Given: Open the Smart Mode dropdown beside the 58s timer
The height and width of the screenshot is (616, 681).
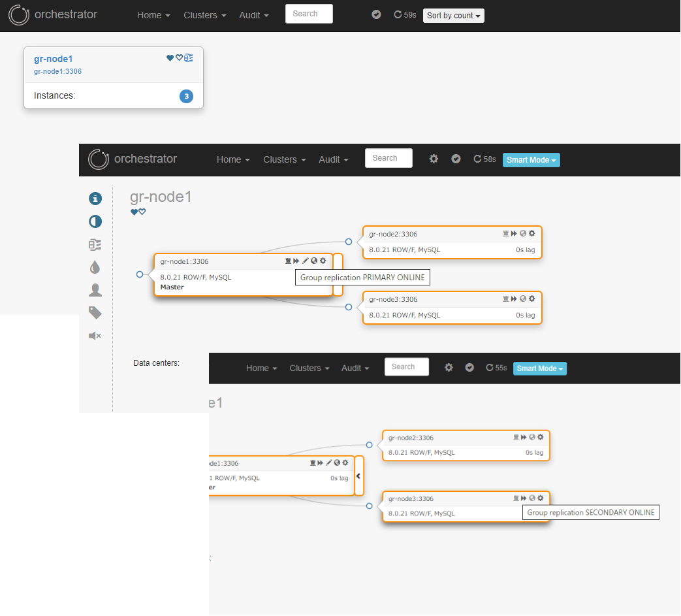Looking at the screenshot, I should pos(531,160).
